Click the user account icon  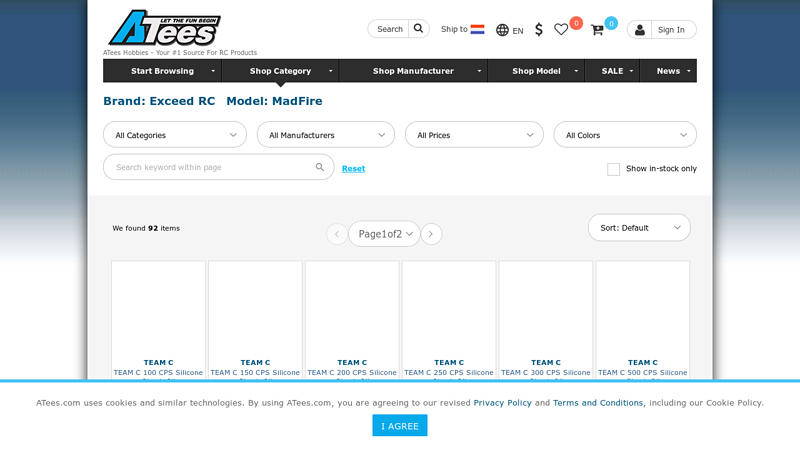click(x=639, y=30)
